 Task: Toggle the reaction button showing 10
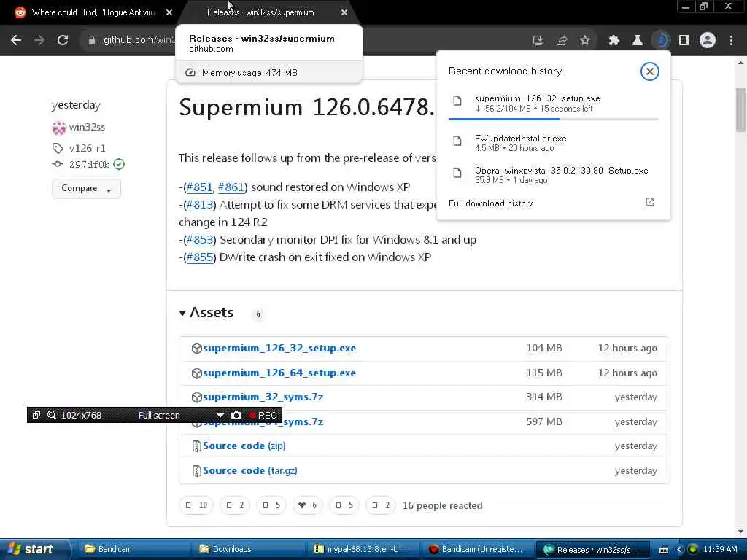point(196,505)
